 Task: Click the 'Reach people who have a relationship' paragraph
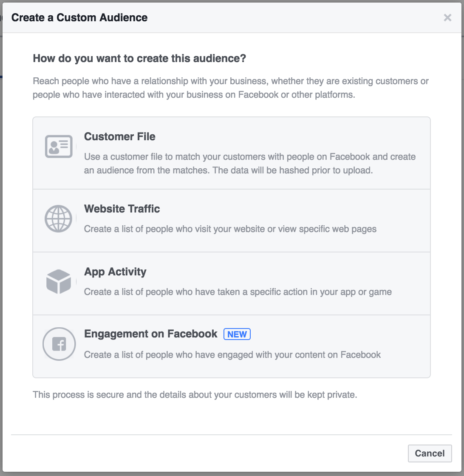(x=231, y=88)
